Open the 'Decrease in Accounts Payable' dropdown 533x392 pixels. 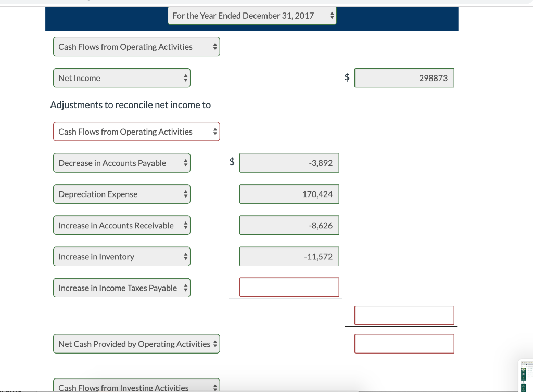coord(122,163)
